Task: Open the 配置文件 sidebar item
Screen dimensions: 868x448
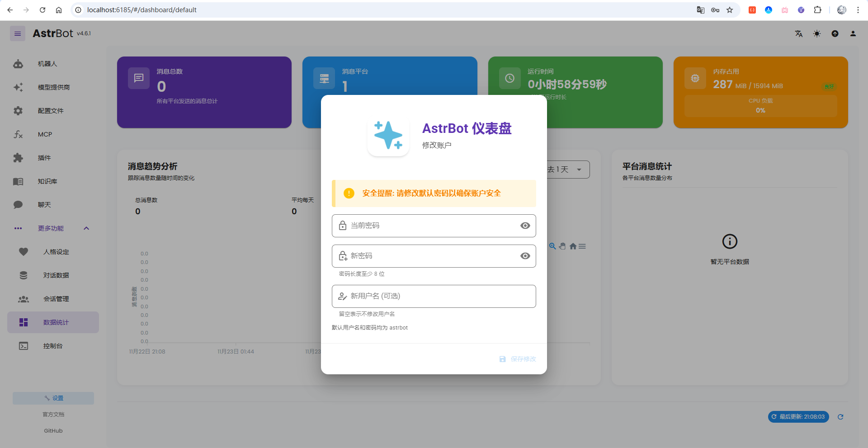Action: 53,111
